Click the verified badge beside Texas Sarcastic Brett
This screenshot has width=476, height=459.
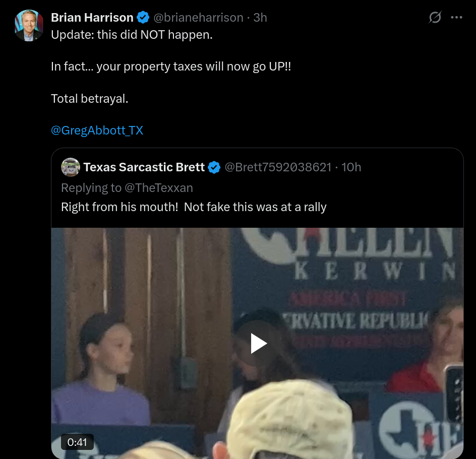click(214, 167)
